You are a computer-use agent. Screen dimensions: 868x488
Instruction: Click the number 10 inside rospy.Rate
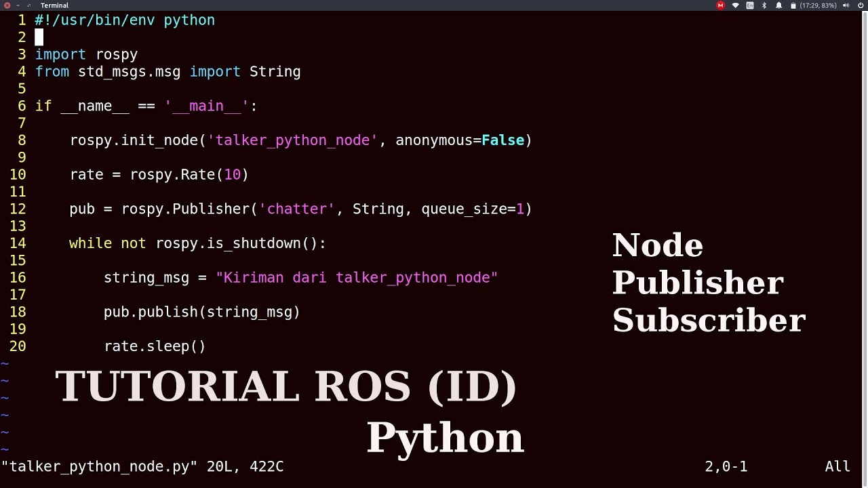click(x=233, y=174)
